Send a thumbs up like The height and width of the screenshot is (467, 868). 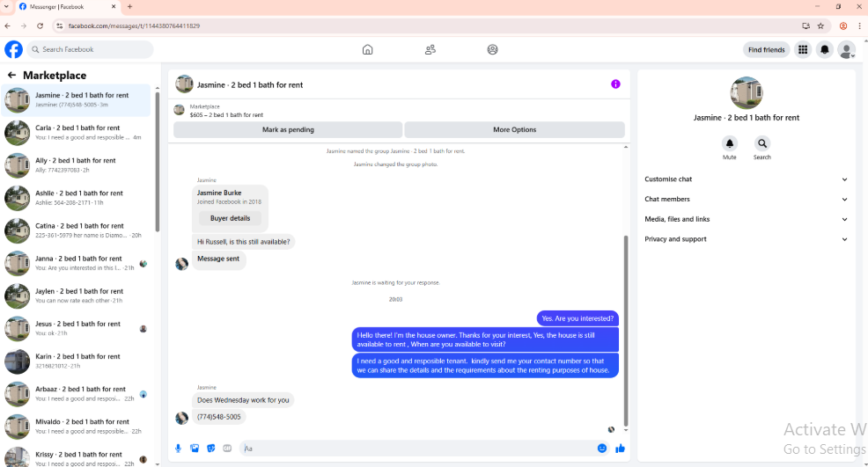click(620, 449)
